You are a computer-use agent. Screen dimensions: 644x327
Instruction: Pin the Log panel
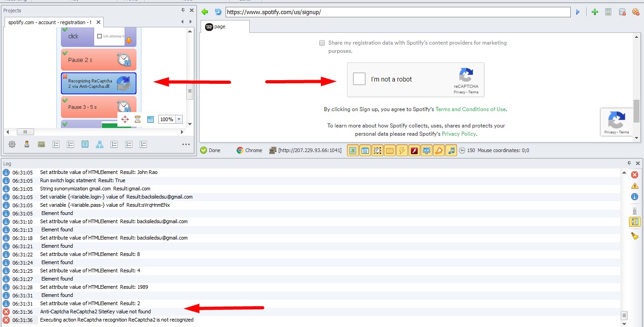[x=629, y=163]
